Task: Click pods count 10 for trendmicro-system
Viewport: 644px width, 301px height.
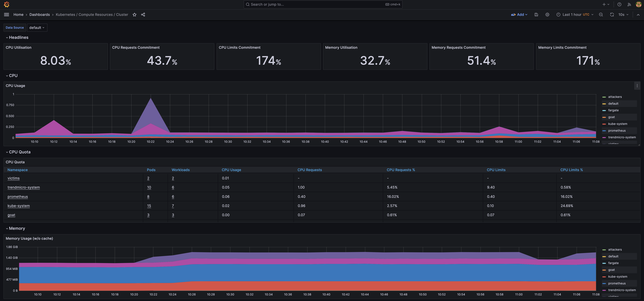Action: 149,187
